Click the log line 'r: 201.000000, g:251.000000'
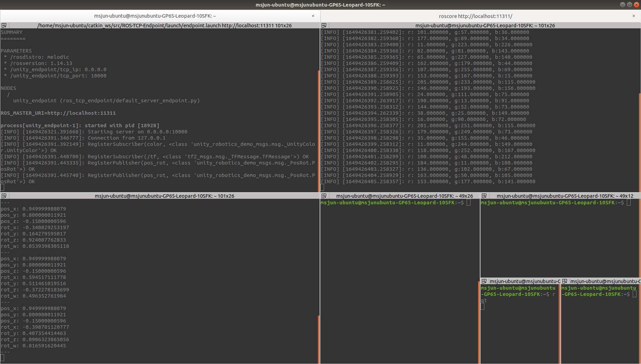Viewport: 641px width, 364px height. pos(428,125)
